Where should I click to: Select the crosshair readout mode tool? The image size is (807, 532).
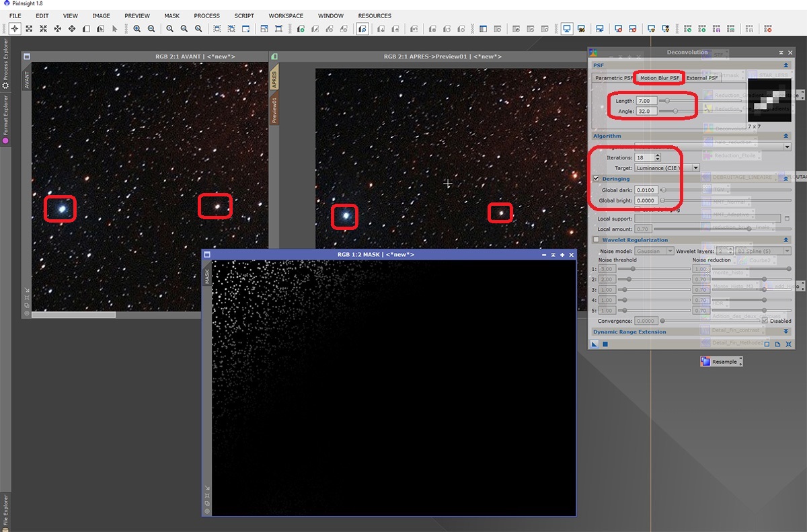click(14, 29)
